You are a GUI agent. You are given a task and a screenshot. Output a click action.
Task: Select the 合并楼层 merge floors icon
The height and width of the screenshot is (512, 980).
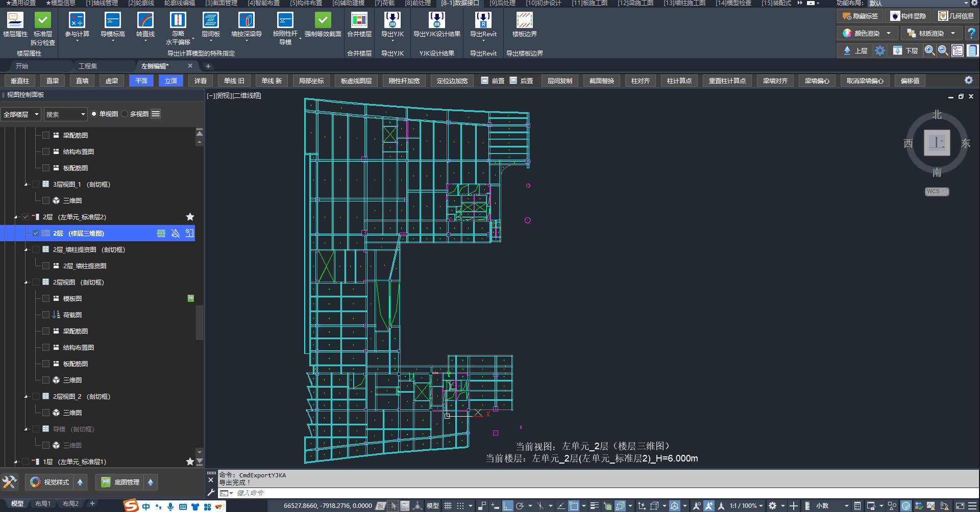[x=359, y=20]
